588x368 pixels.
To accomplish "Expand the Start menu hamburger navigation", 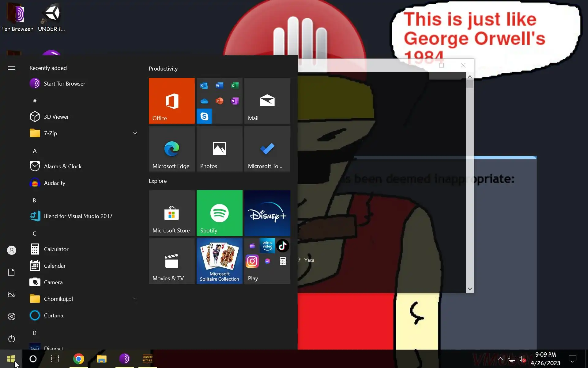I will (x=12, y=68).
